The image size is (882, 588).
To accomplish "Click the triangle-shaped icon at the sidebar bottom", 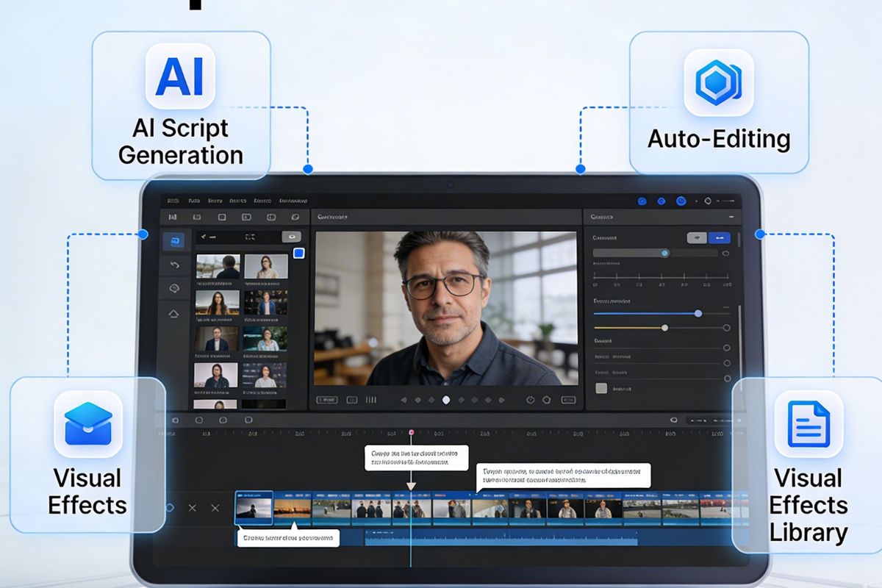I will pos(174,314).
